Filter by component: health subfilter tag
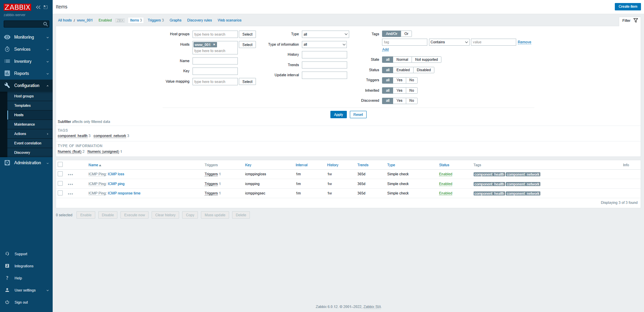644x312 pixels. point(72,136)
